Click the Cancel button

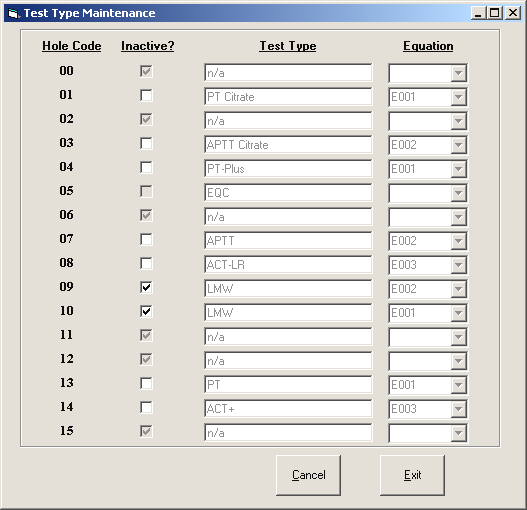[308, 475]
